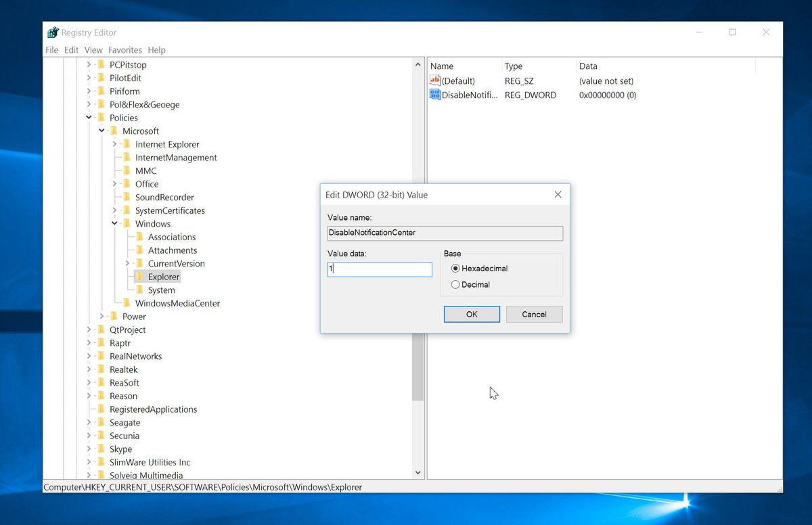Expand the Office tree node
The image size is (812, 525).
pos(116,183)
